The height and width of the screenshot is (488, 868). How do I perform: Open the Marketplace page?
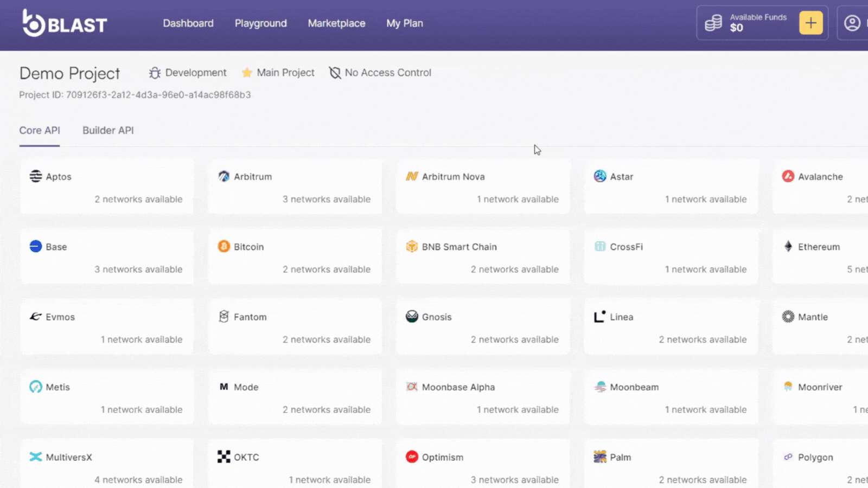point(336,23)
